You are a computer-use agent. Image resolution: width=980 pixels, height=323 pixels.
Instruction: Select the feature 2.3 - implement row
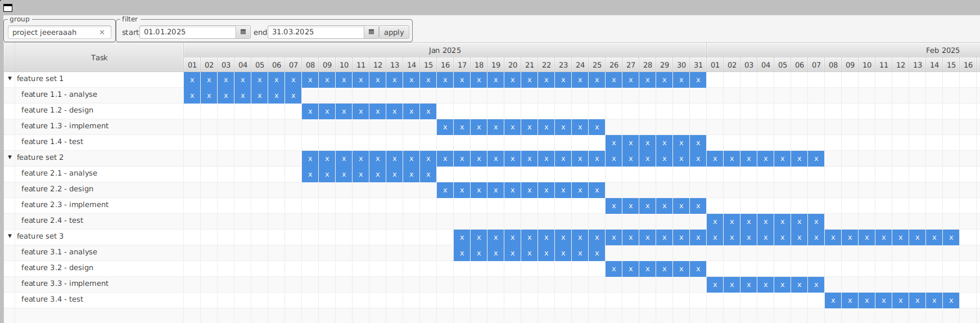(x=65, y=205)
